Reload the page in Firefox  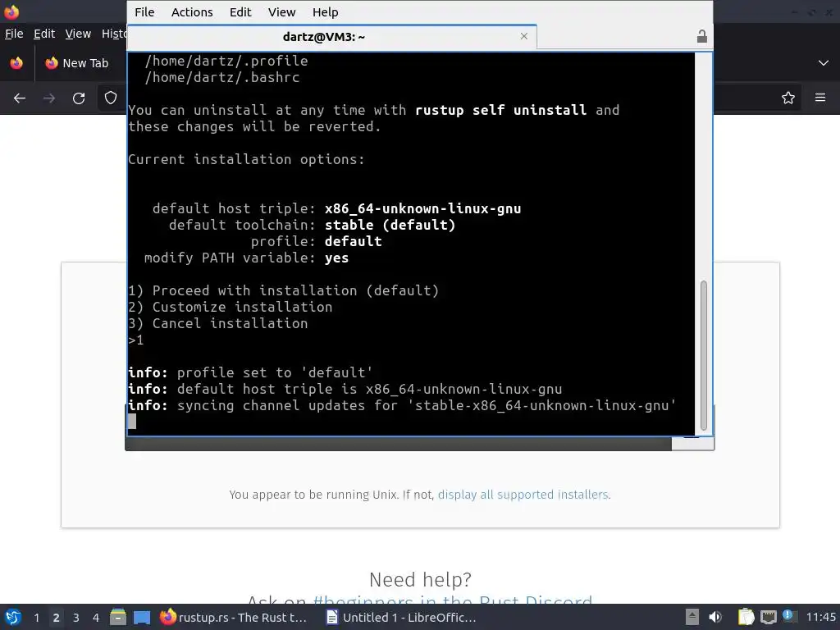tap(79, 98)
